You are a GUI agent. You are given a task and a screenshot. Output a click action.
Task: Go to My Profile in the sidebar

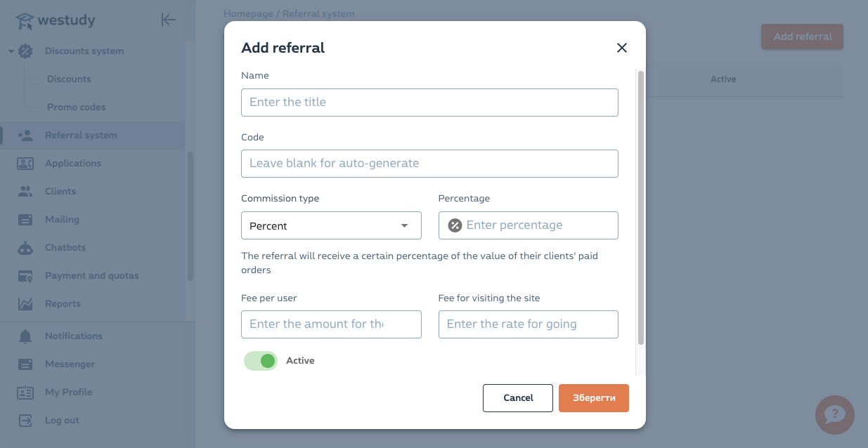68,393
